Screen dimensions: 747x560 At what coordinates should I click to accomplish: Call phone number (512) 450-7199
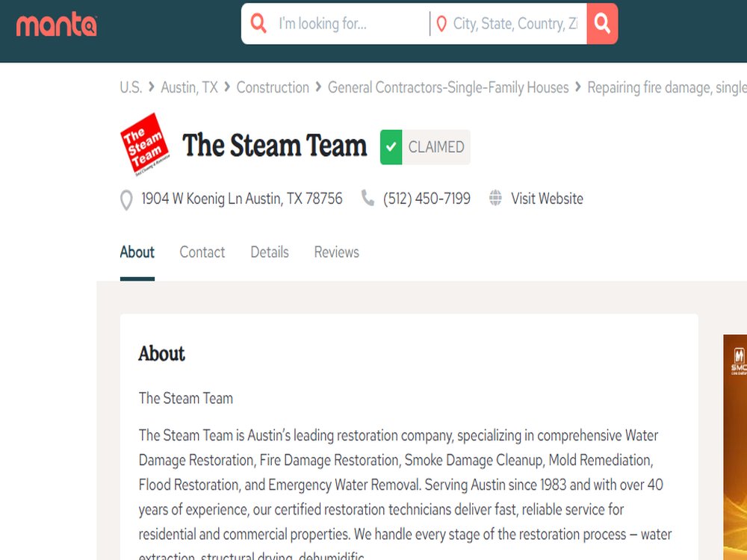pyautogui.click(x=427, y=199)
